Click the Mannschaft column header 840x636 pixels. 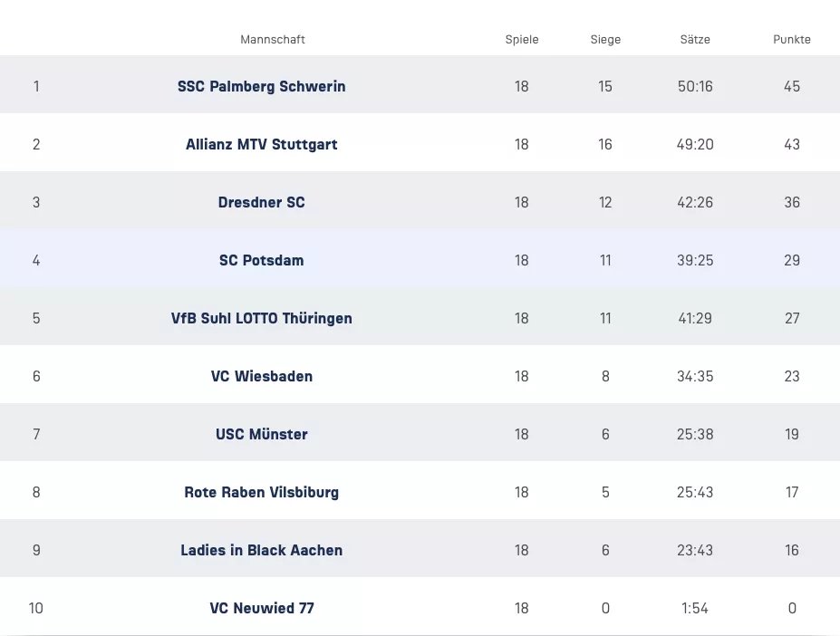272,39
